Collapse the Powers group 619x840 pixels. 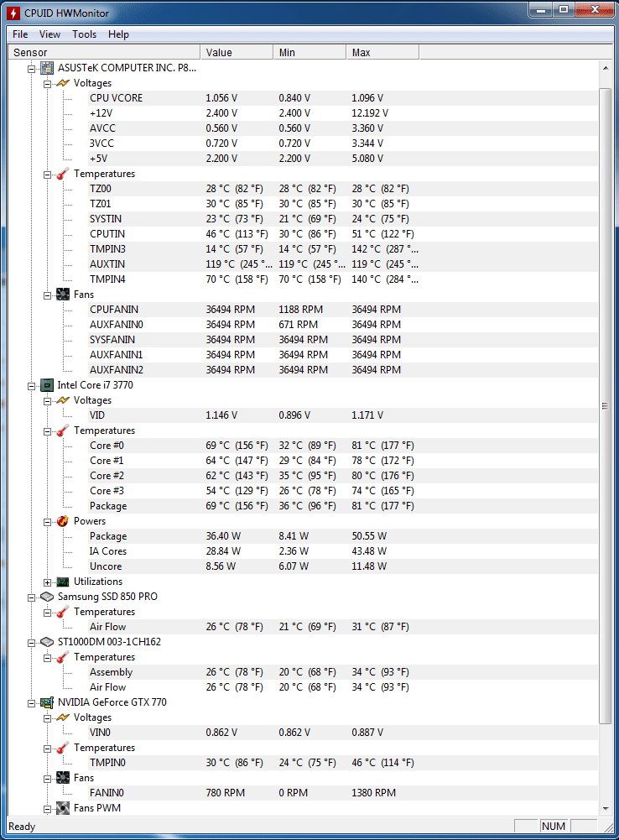(x=47, y=522)
